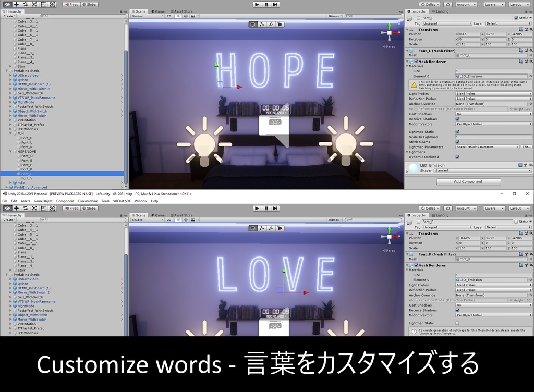Open Layout dropdown in top window
This screenshot has width=534, height=392.
click(519, 4)
